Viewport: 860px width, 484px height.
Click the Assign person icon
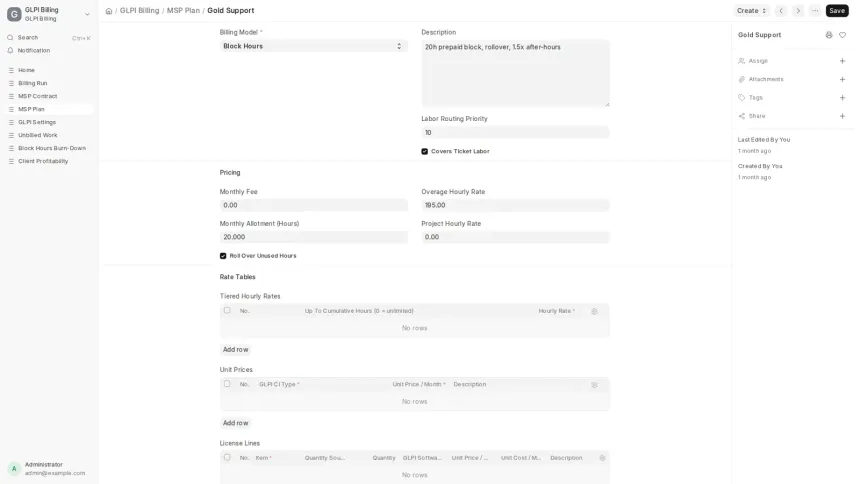coord(742,61)
